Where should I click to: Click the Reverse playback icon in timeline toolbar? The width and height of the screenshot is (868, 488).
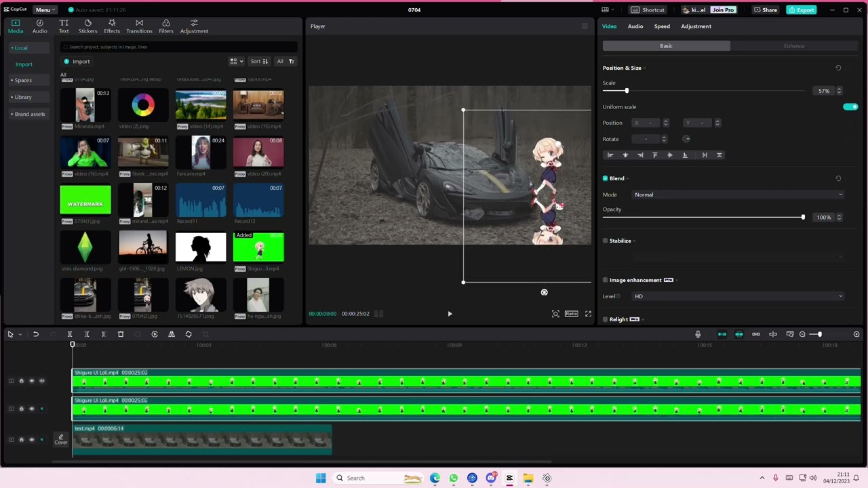(155, 334)
